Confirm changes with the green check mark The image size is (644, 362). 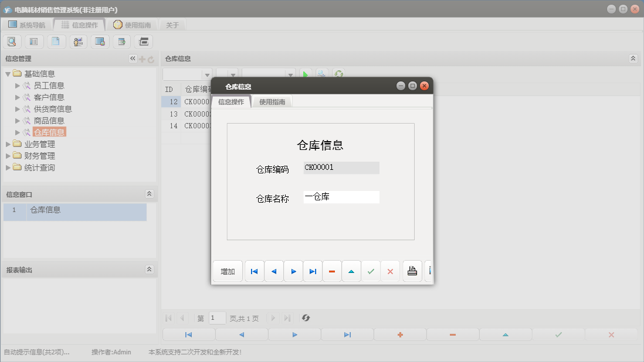(x=371, y=271)
